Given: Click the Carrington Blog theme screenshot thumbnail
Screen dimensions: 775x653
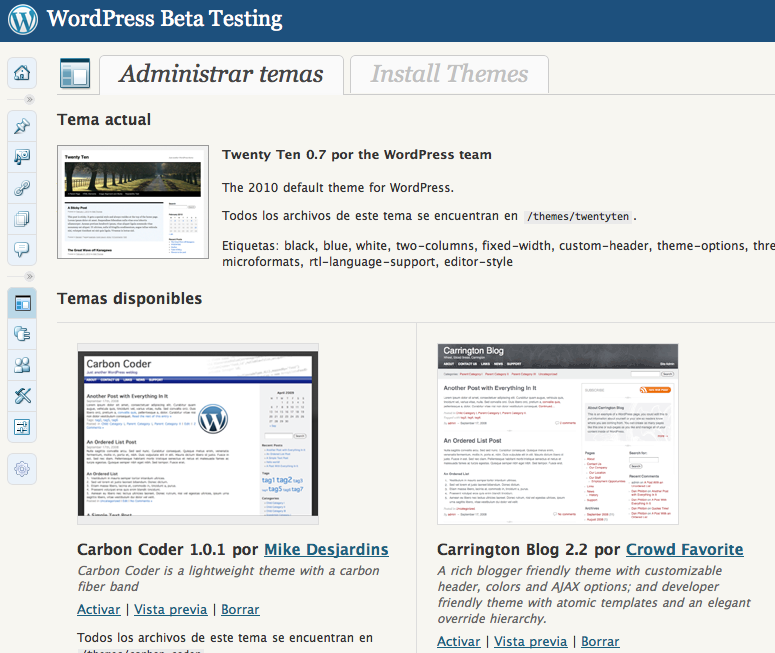Looking at the screenshot, I should [558, 434].
